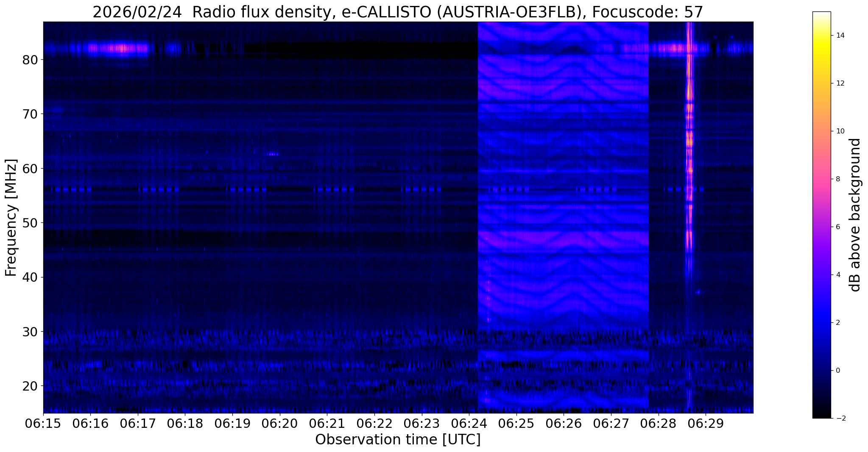Select the 50 MHz frequency tick label
868x452 pixels.
[x=30, y=223]
